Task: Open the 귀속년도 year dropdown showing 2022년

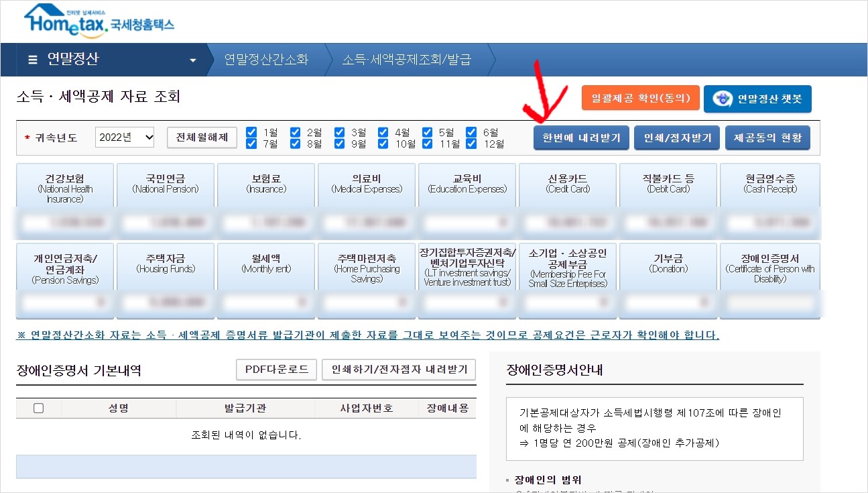Action: click(124, 137)
